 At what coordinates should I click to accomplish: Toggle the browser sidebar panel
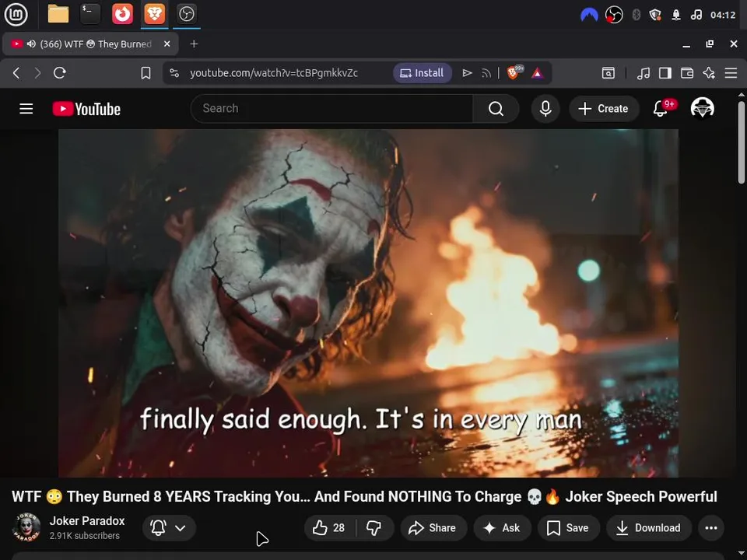coord(665,73)
